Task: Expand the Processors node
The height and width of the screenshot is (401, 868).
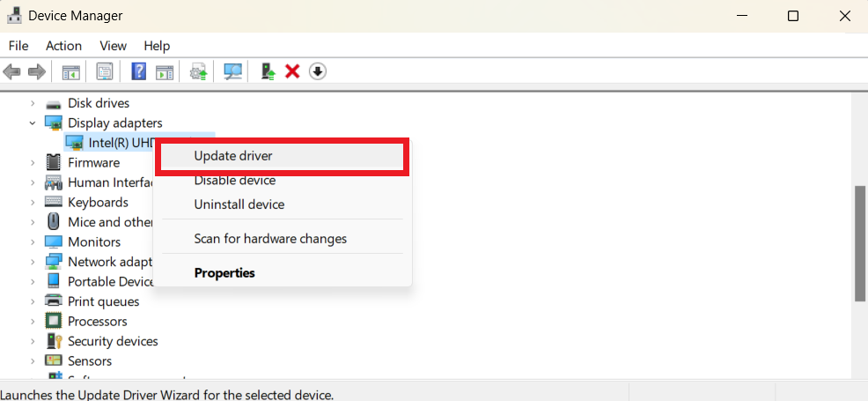Action: coord(33,321)
